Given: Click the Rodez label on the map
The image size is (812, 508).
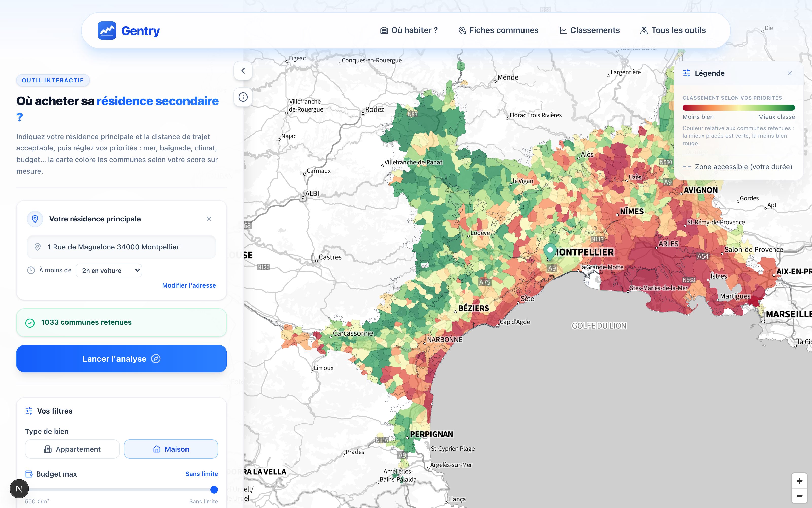Looking at the screenshot, I should coord(375,109).
